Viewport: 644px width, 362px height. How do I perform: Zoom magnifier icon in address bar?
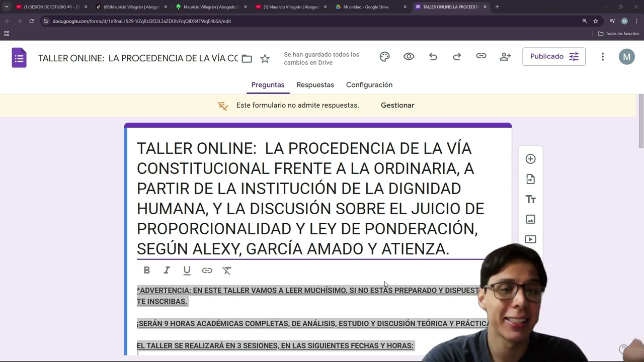tap(585, 21)
